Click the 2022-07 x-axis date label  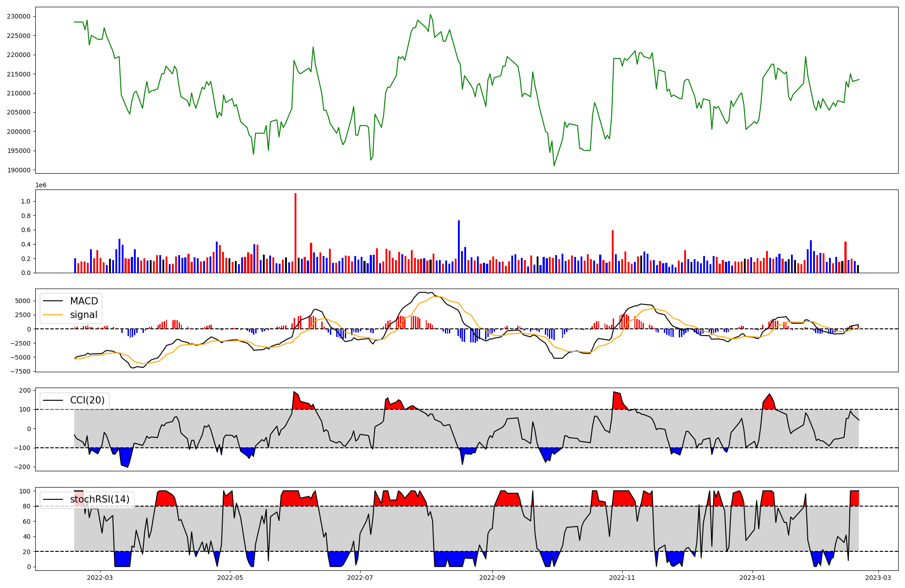click(360, 578)
